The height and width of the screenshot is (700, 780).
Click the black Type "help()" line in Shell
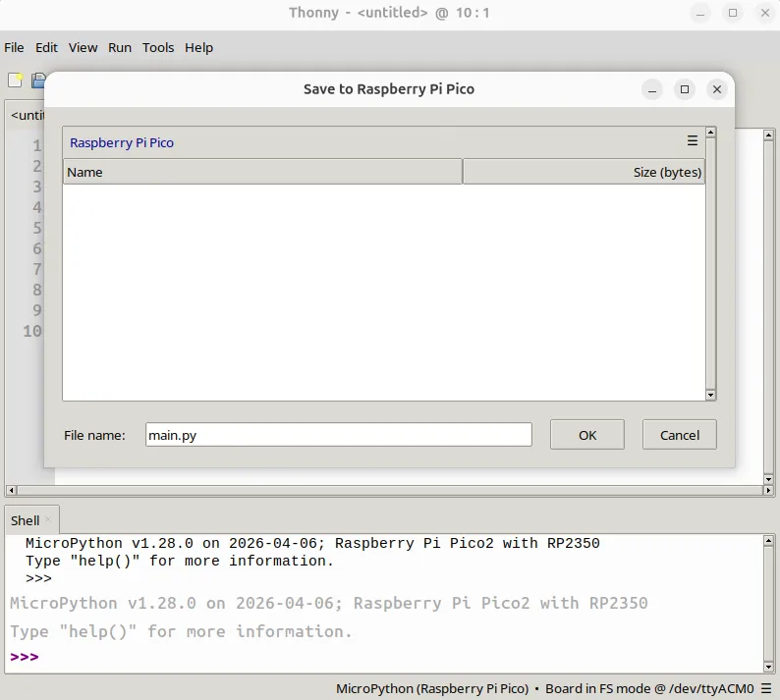coord(180,561)
